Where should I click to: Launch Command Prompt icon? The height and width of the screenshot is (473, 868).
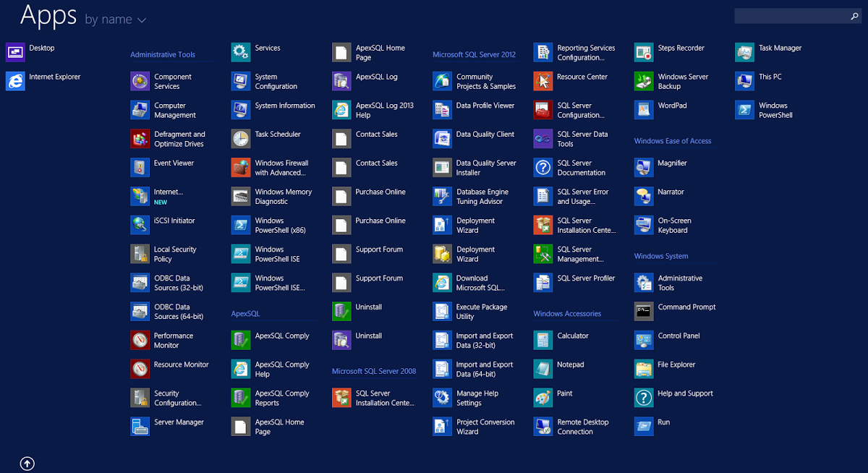(x=644, y=312)
